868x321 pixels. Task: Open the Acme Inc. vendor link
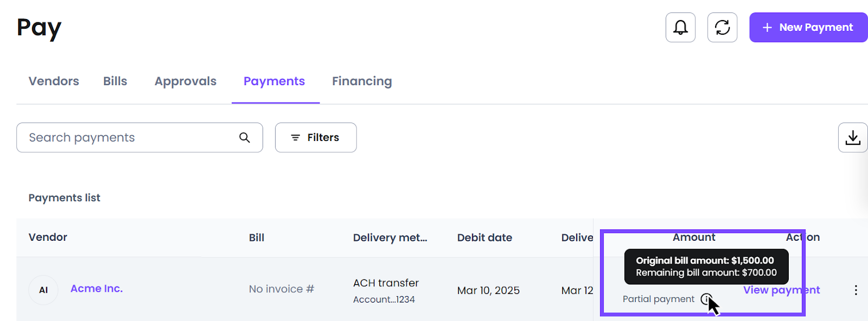(x=97, y=288)
